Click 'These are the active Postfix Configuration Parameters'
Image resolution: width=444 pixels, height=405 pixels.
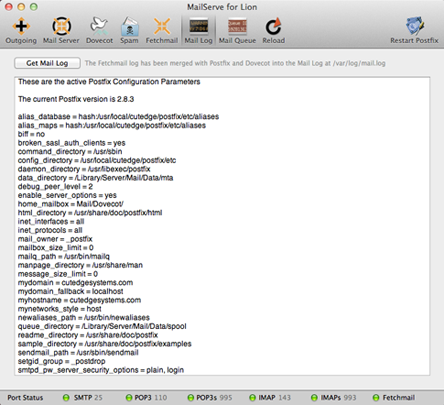[x=109, y=82]
